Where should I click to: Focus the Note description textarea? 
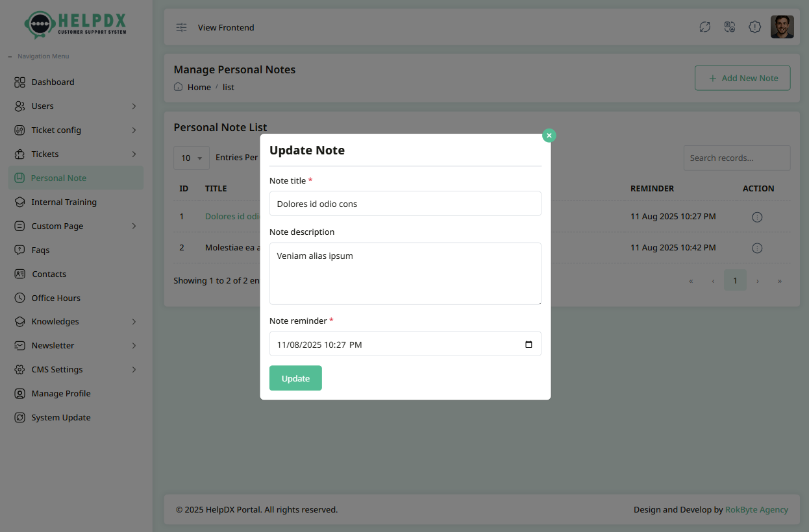[x=404, y=273]
